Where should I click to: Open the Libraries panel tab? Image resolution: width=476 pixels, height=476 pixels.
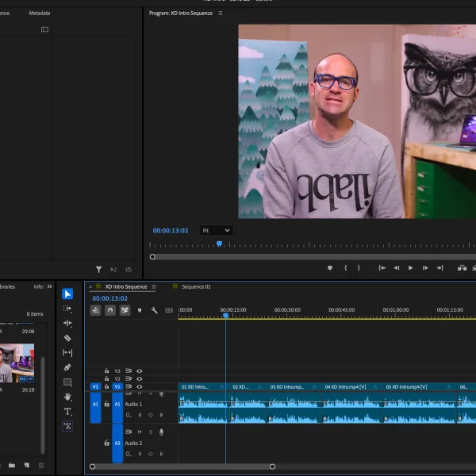coord(6,286)
